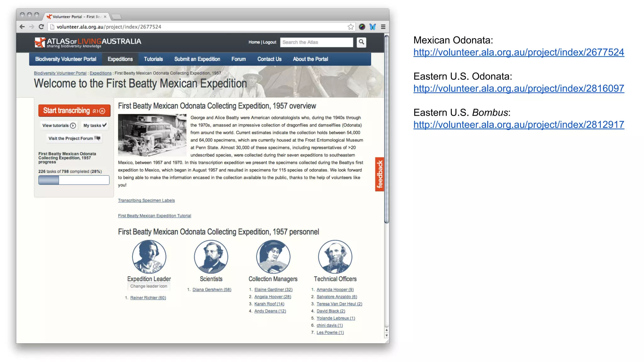Click the magnifier search button
644x362 pixels.
pos(361,42)
